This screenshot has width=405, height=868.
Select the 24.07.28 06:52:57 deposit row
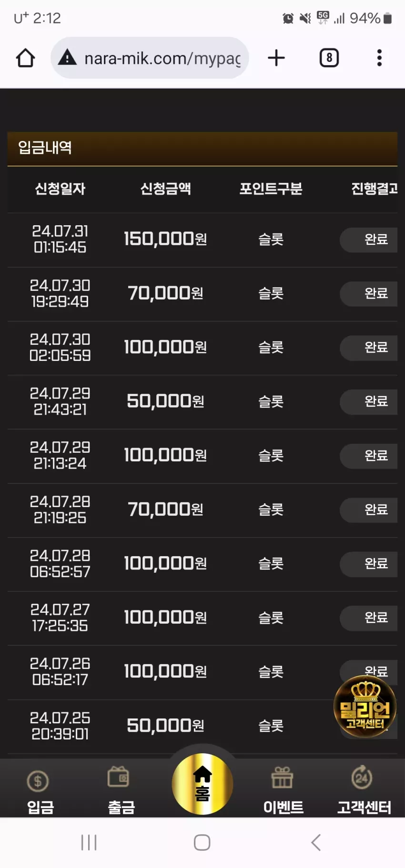tap(202, 564)
